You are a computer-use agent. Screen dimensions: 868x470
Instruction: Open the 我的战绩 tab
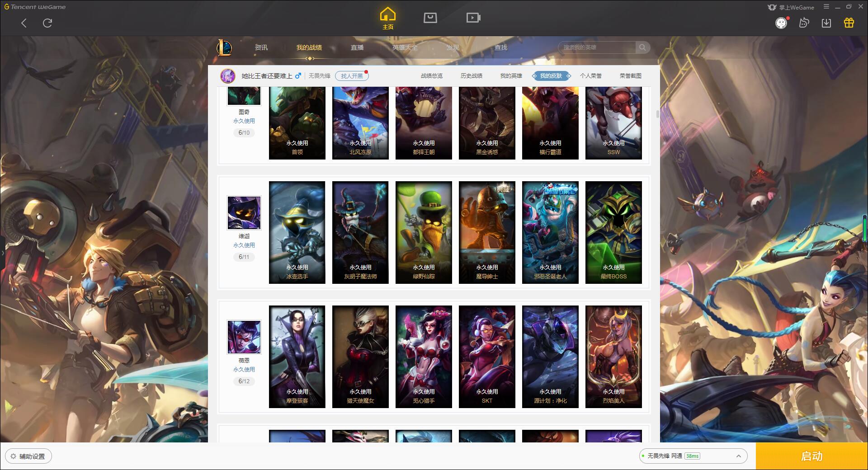tap(309, 47)
